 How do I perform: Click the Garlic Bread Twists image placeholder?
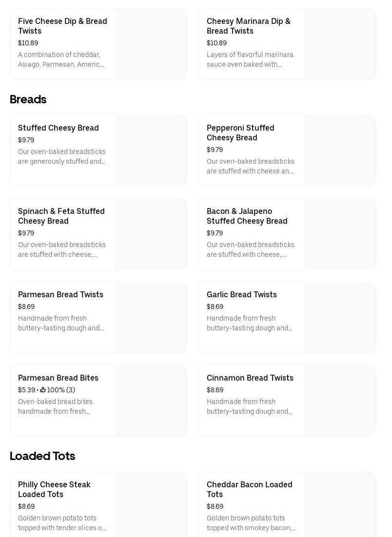[x=340, y=318]
